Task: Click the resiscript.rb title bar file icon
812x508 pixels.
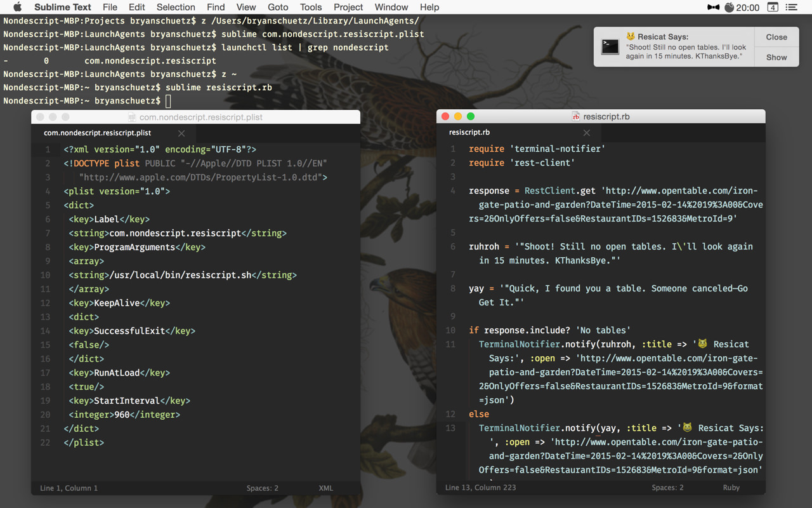Action: coord(576,116)
